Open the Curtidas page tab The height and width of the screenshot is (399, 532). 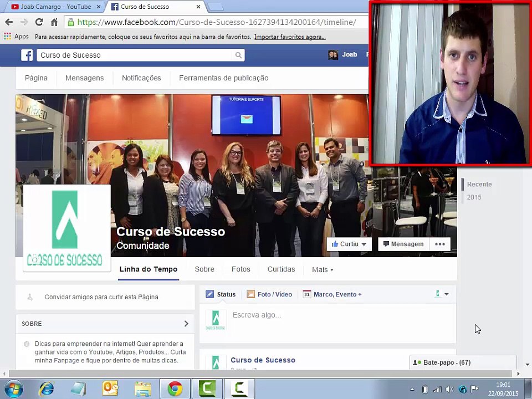[x=282, y=269]
